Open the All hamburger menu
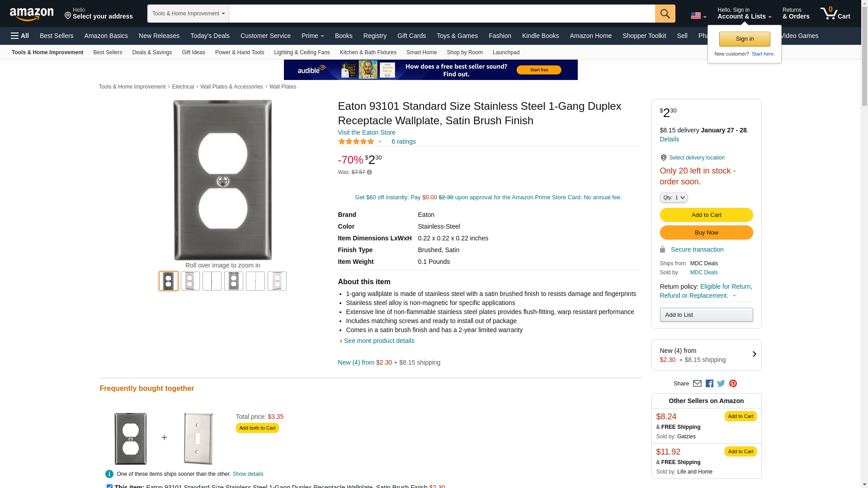The image size is (868, 488). pyautogui.click(x=20, y=36)
